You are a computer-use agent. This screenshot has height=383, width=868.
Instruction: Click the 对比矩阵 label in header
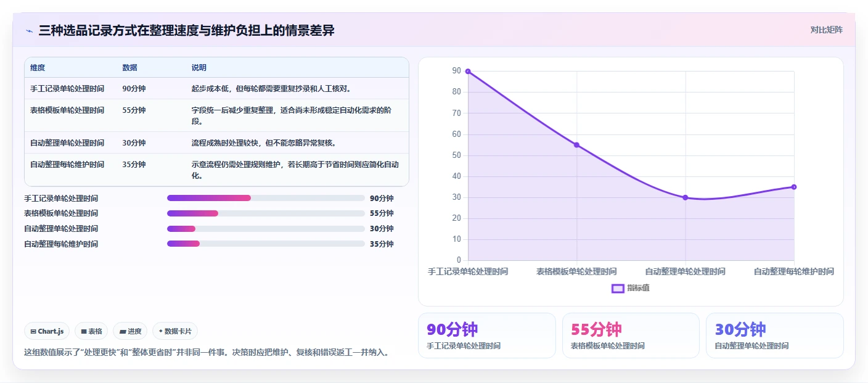(x=826, y=30)
